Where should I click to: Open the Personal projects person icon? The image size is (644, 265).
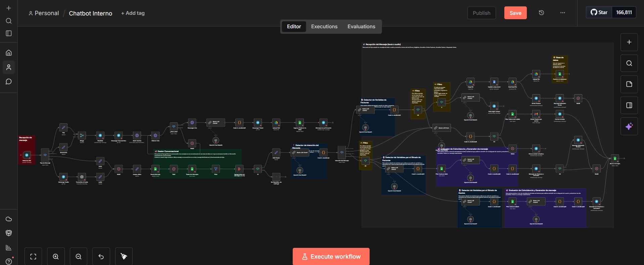coord(9,67)
